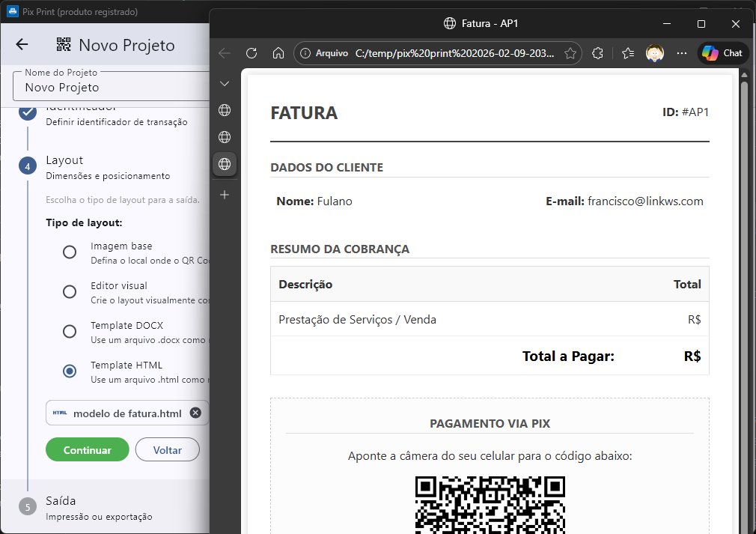Switch to the first vertical tab
Screen dimensions: 756x534
click(x=225, y=110)
